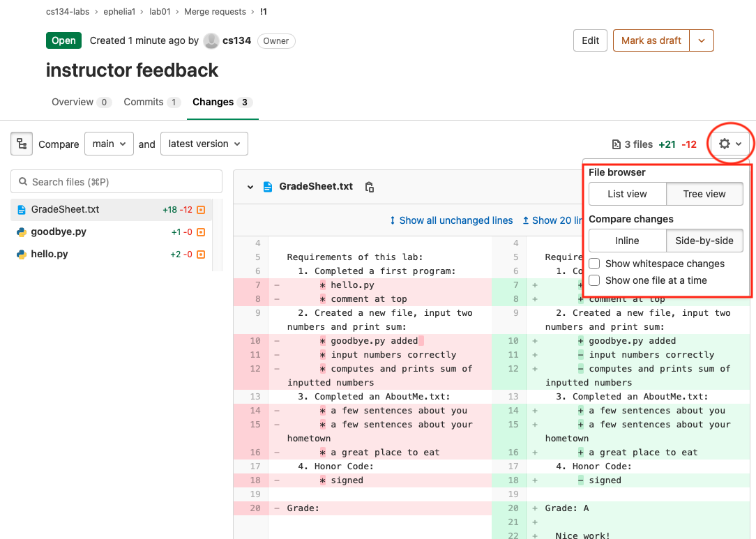
Task: Click the orange modified marker for hello.py
Action: 201,254
